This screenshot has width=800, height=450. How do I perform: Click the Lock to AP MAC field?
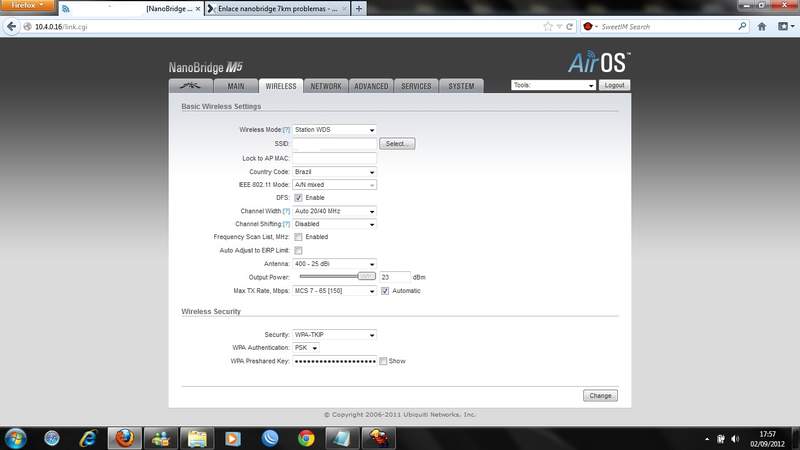tap(334, 158)
